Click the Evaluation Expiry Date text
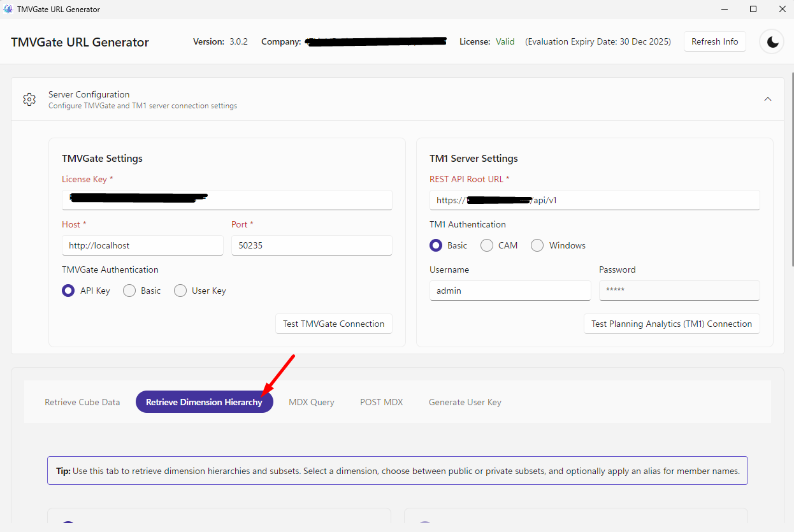This screenshot has width=794, height=532. pyautogui.click(x=598, y=42)
